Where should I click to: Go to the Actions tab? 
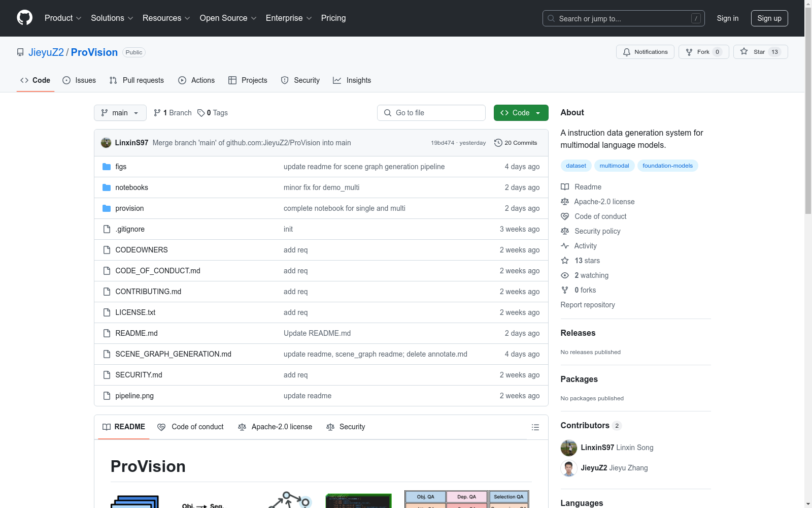coord(196,80)
